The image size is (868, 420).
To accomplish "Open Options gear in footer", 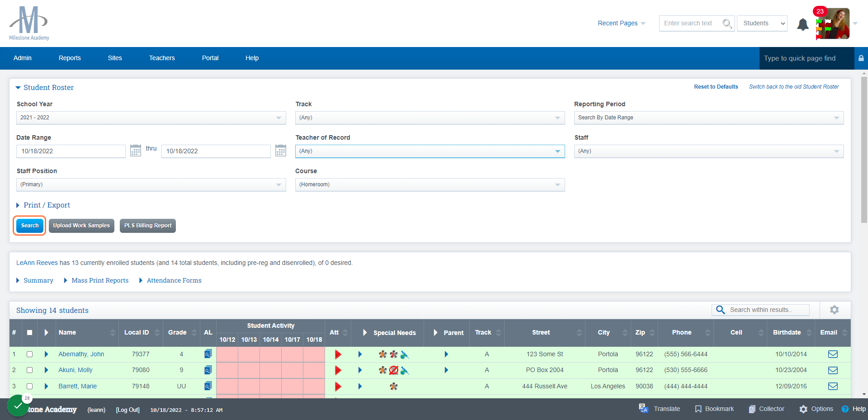I will pyautogui.click(x=816, y=409).
